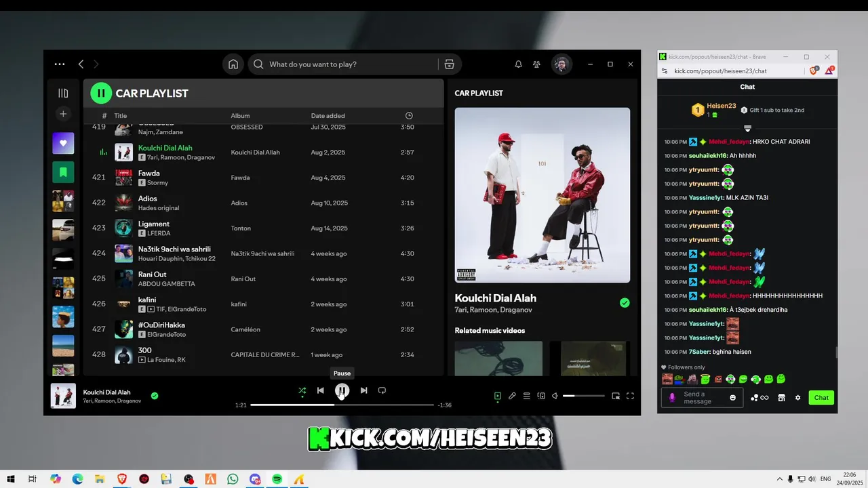868x488 pixels.
Task: Toggle shuffle in the player controls
Action: (x=302, y=390)
